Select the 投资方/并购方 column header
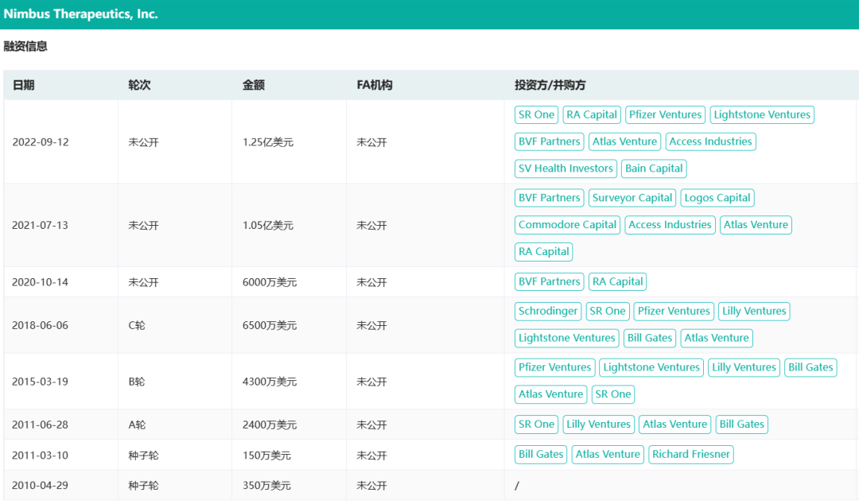Image resolution: width=859 pixels, height=504 pixels. (550, 85)
